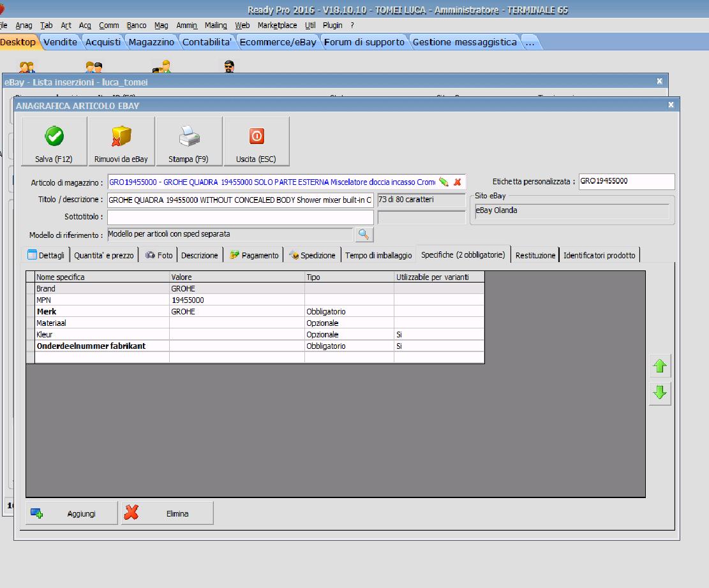Screen dimensions: 709x588
Task: Click the Aggiungi button
Action: (x=72, y=513)
